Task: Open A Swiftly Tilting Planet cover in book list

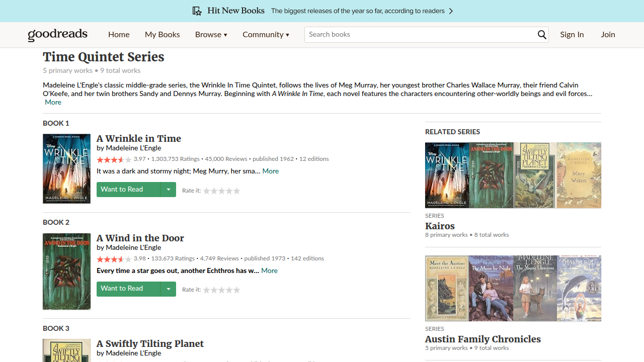Action: tap(66, 350)
